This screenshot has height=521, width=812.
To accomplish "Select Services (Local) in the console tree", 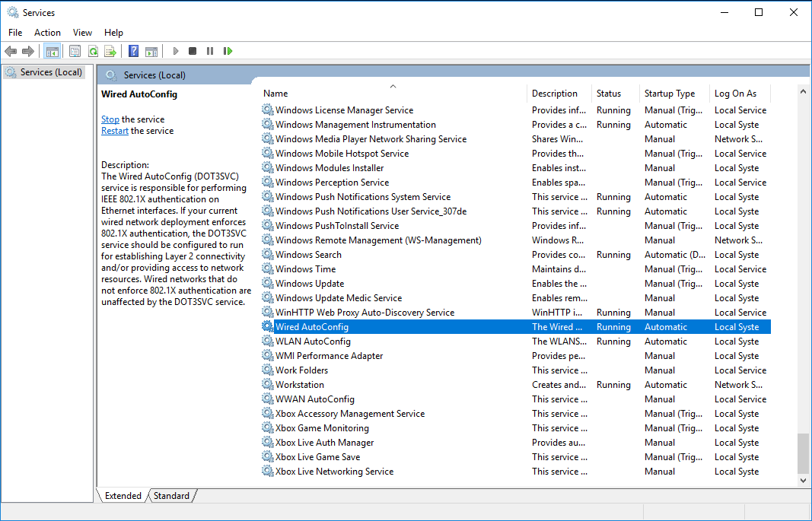I will coord(51,72).
